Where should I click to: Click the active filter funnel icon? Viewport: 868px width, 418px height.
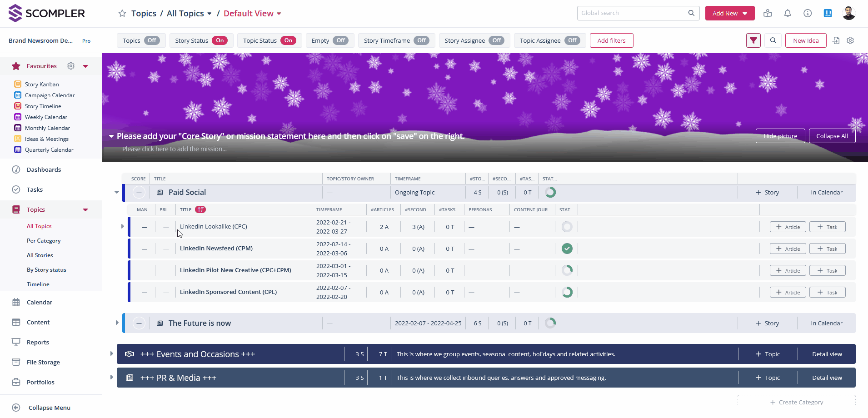tap(753, 40)
